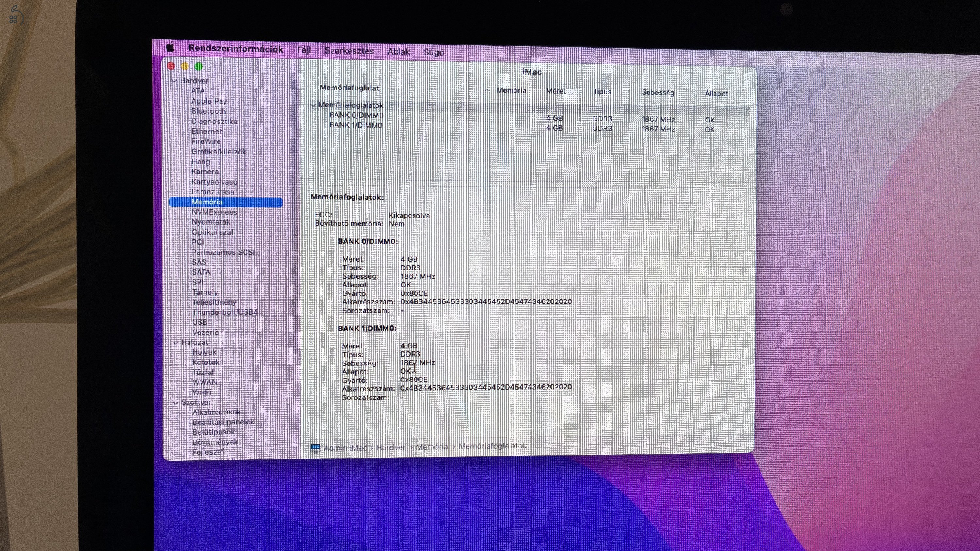Select Tűzfal in the sidebar

pyautogui.click(x=203, y=372)
